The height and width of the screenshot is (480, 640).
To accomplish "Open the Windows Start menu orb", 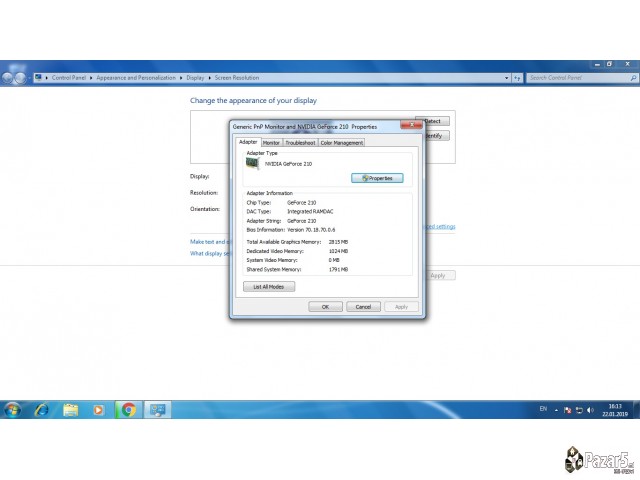I will (x=12, y=409).
